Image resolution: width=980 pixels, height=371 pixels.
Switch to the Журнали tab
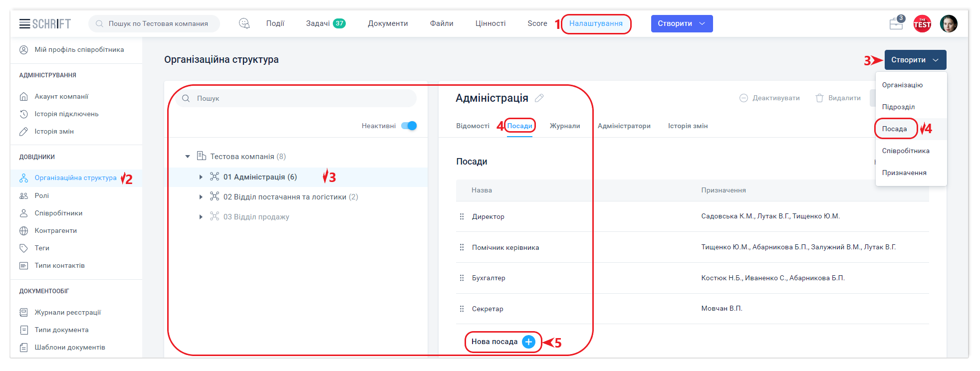click(x=564, y=126)
